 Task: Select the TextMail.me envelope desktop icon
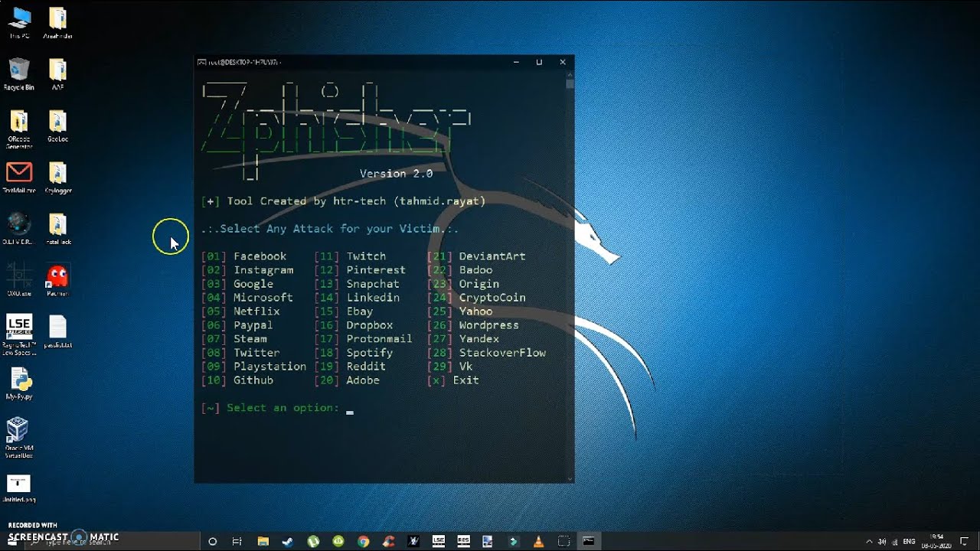pos(19,178)
